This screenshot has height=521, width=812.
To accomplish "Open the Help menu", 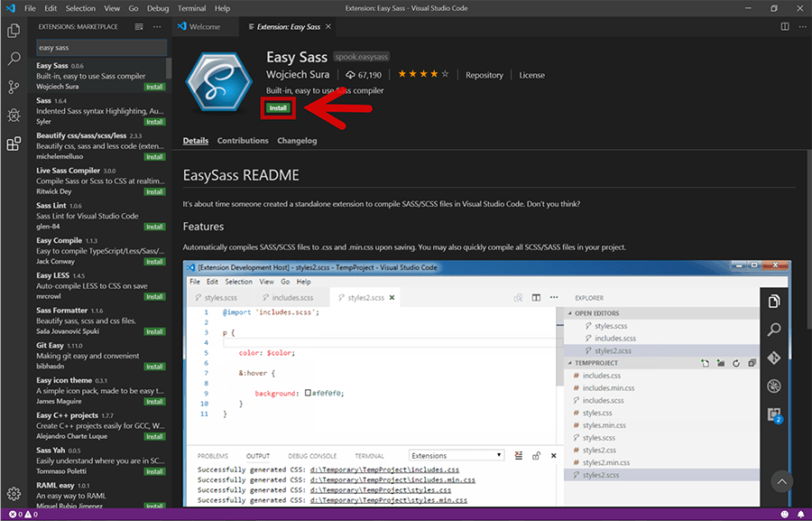I will click(222, 8).
